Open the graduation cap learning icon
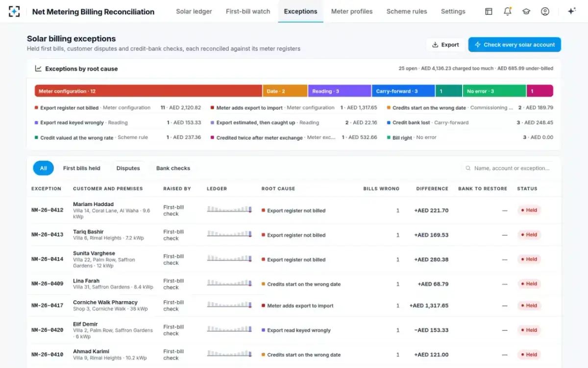Image resolution: width=588 pixels, height=368 pixels. (526, 11)
